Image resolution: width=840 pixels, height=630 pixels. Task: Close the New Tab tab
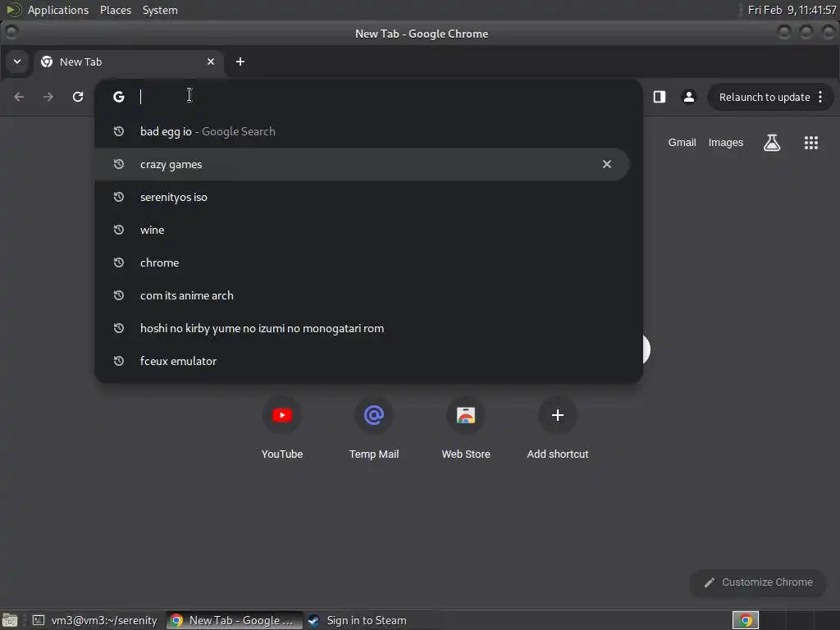(x=211, y=62)
